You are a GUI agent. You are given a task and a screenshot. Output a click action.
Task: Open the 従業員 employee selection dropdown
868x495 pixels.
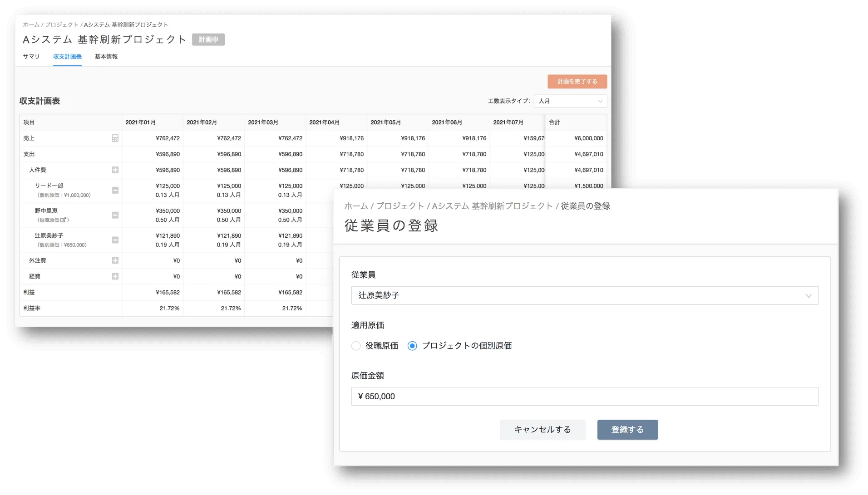click(x=584, y=295)
